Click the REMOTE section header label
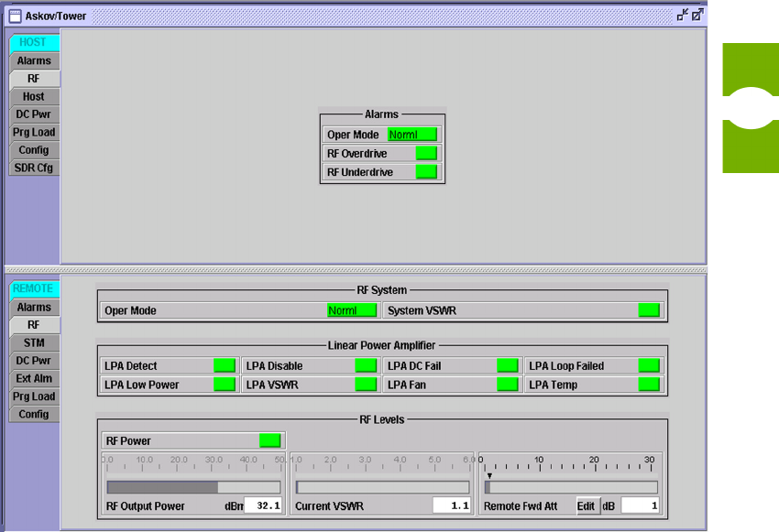The width and height of the screenshot is (779, 532). click(x=33, y=288)
